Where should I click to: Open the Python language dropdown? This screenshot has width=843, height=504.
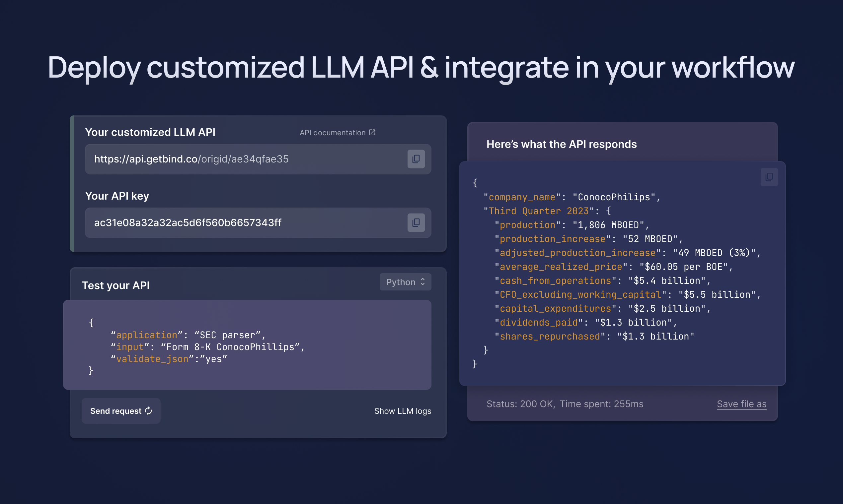pos(405,282)
